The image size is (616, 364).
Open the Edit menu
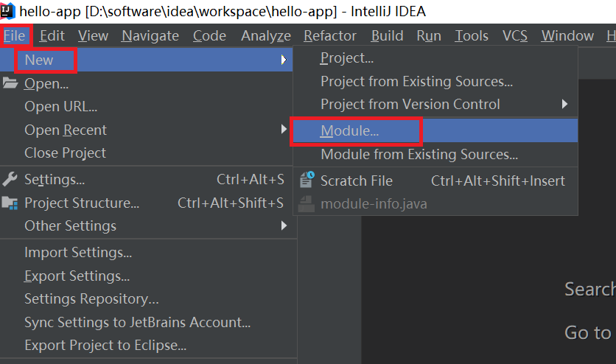tap(52, 35)
